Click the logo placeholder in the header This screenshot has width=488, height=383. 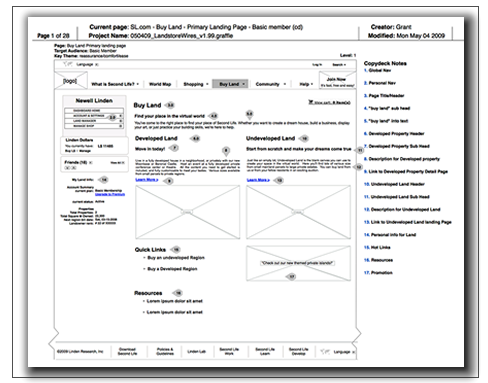(71, 80)
